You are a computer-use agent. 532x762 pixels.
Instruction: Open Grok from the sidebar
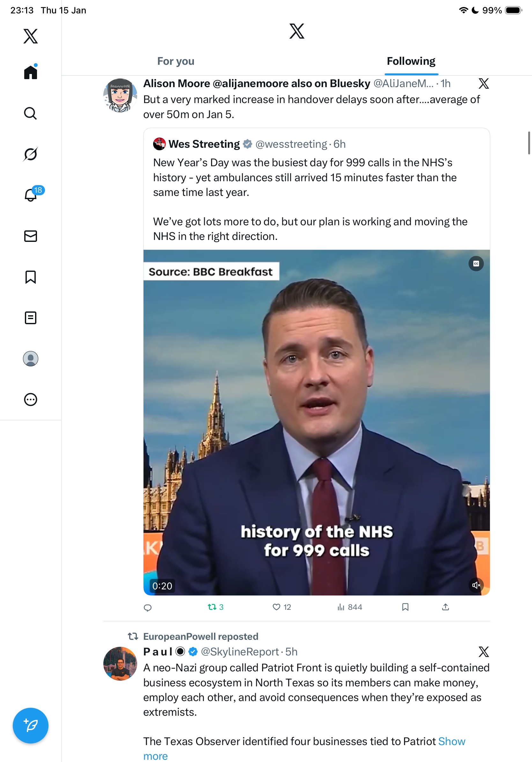coord(31,154)
